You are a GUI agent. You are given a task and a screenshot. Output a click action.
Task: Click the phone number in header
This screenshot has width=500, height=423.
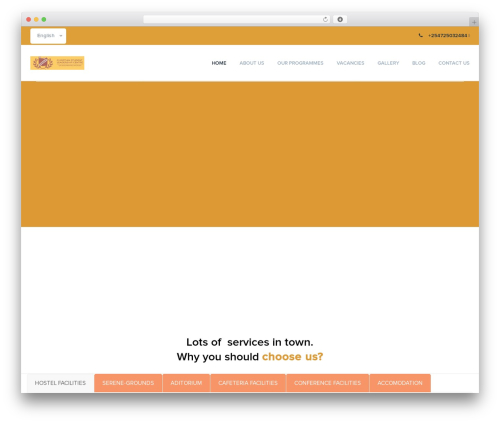point(448,36)
